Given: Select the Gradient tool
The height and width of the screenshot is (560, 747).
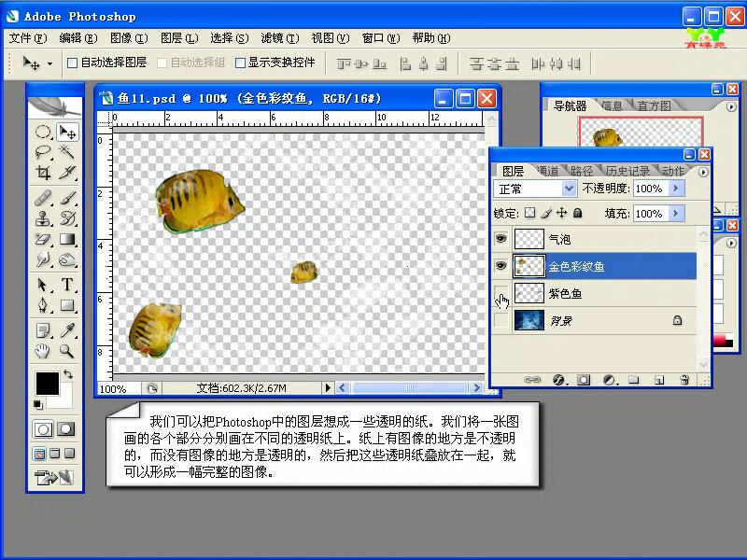Looking at the screenshot, I should 67,239.
